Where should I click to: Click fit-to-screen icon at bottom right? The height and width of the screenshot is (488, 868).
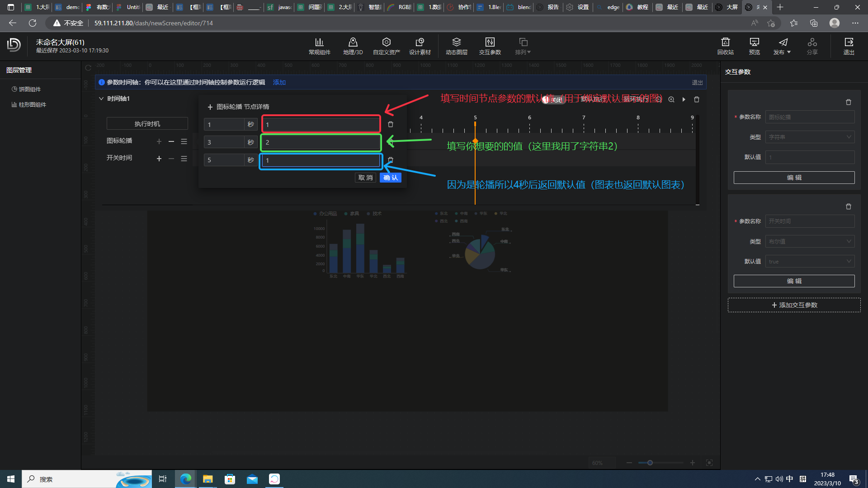point(709,463)
